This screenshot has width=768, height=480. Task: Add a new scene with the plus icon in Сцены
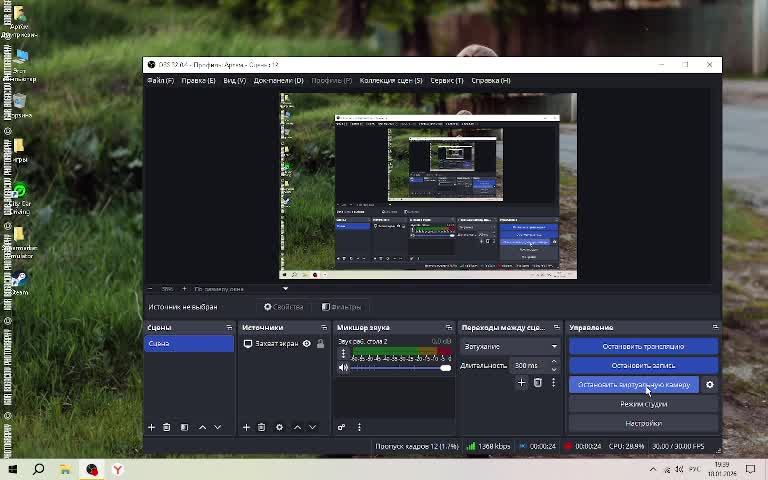(x=151, y=428)
